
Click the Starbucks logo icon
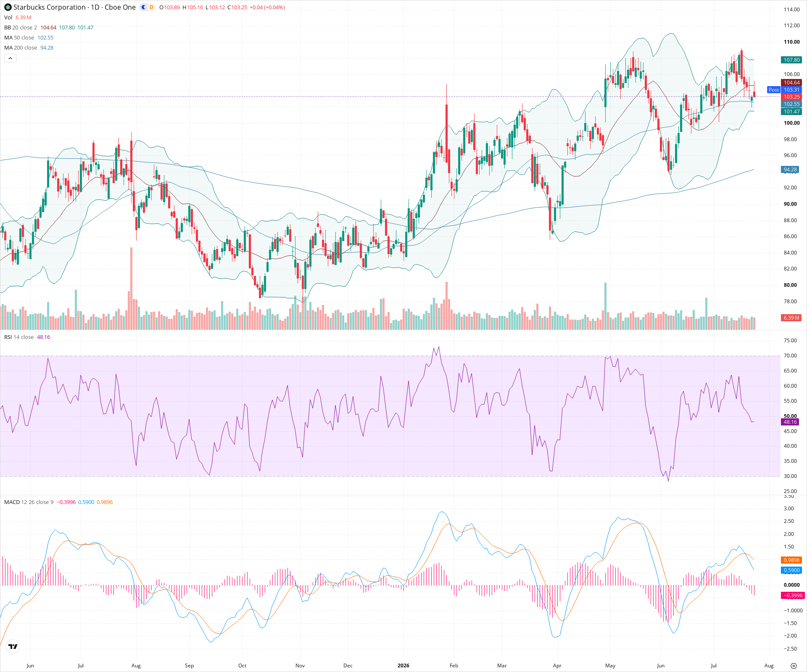[x=8, y=7]
